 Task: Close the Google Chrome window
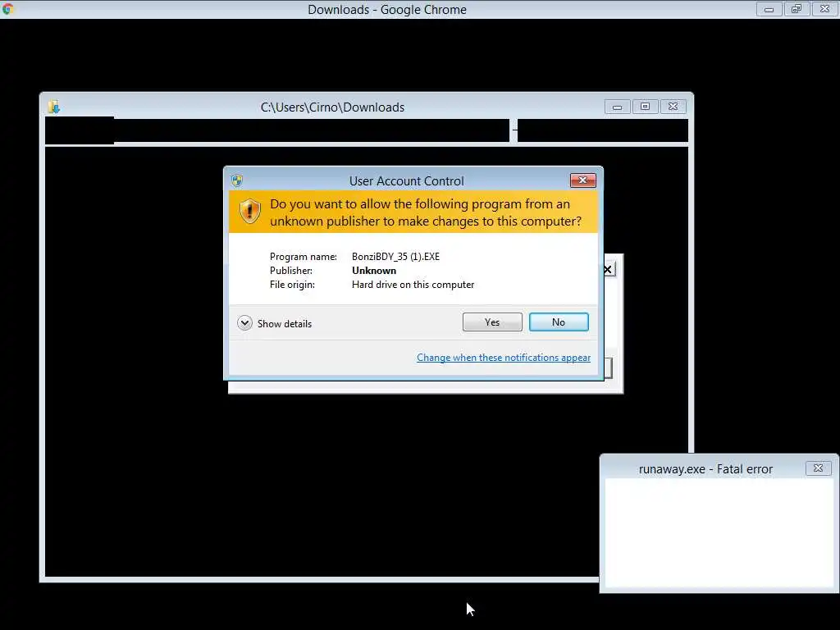[x=825, y=9]
